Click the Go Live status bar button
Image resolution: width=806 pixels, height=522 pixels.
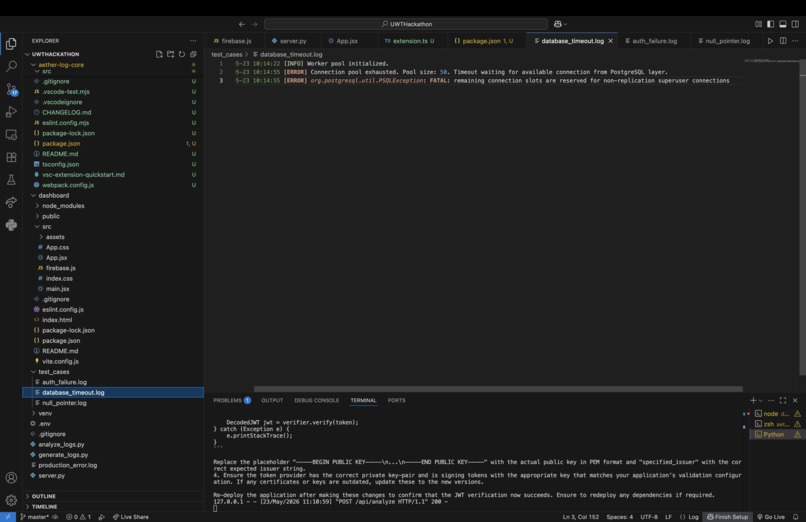click(771, 517)
